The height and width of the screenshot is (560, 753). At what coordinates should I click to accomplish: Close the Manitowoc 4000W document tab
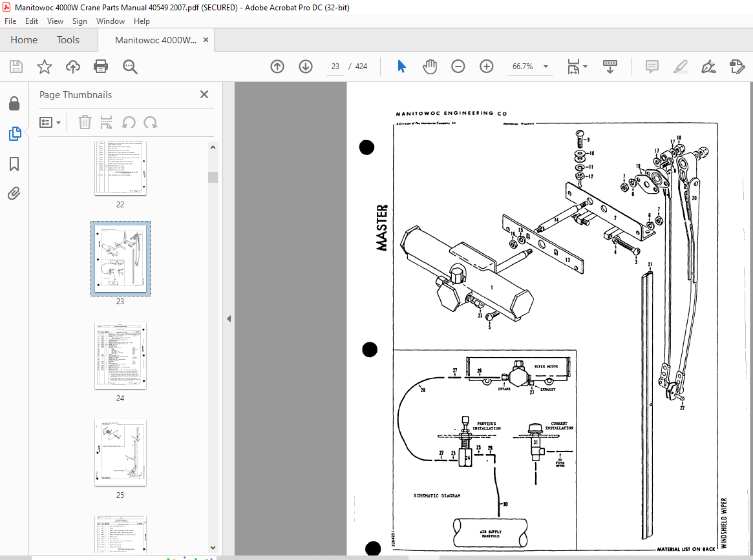point(206,40)
